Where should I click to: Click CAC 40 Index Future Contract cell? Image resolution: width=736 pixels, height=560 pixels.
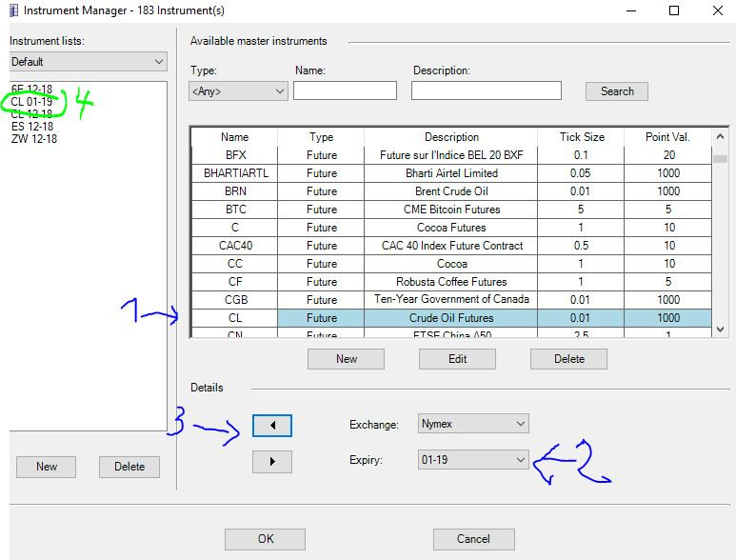tap(451, 246)
